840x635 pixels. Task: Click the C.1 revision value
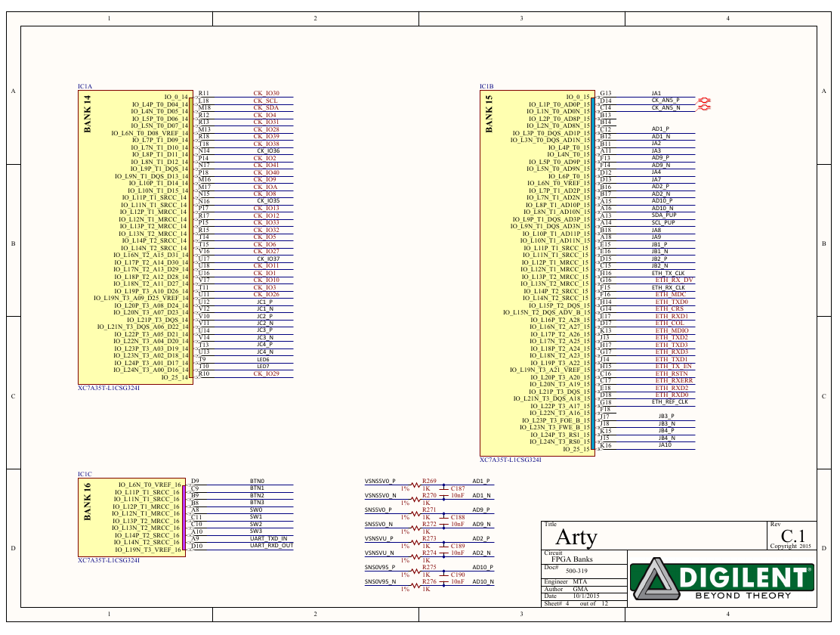click(793, 536)
